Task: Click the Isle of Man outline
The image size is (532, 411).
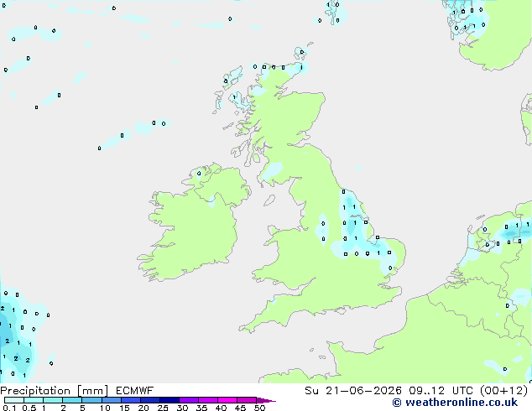Action: (269, 200)
